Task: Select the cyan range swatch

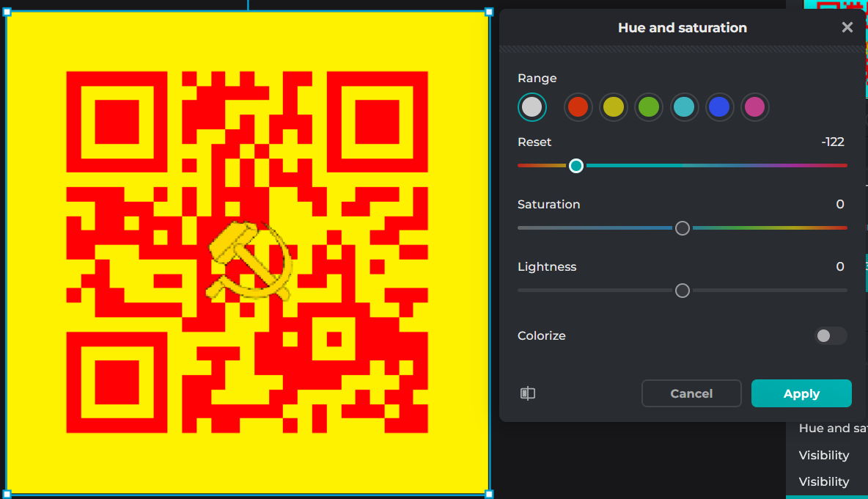Action: pos(684,107)
